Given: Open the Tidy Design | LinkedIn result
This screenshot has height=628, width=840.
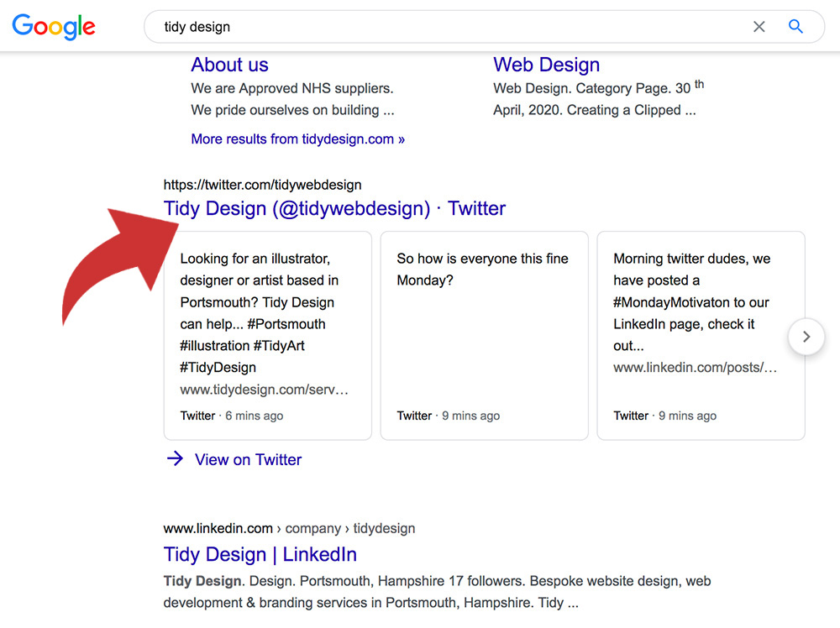Looking at the screenshot, I should click(260, 555).
